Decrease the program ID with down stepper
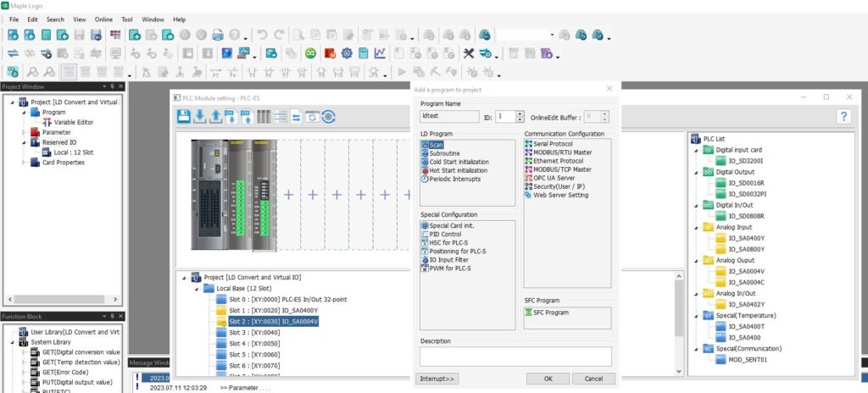 tap(520, 119)
